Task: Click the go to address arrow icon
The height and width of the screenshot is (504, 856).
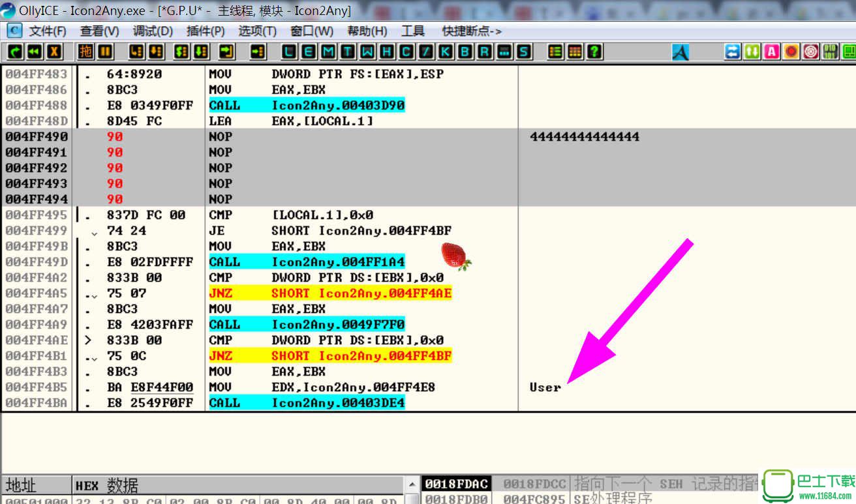Action: click(258, 52)
